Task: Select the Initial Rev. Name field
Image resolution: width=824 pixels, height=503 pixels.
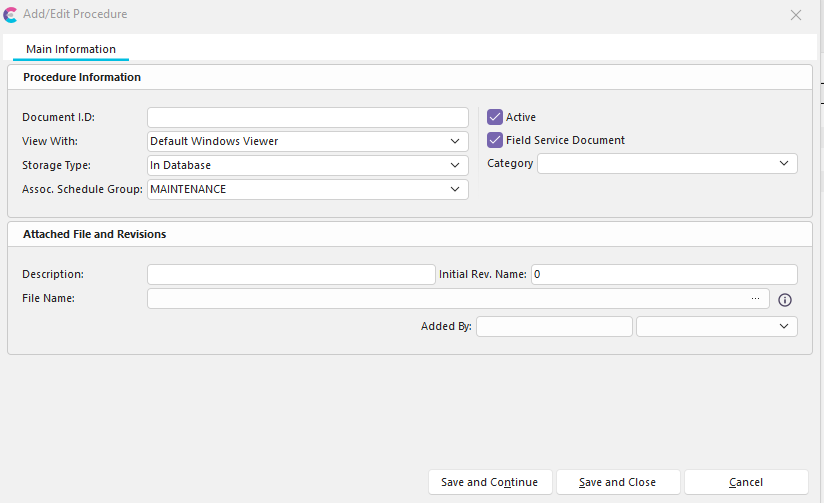Action: pyautogui.click(x=664, y=274)
